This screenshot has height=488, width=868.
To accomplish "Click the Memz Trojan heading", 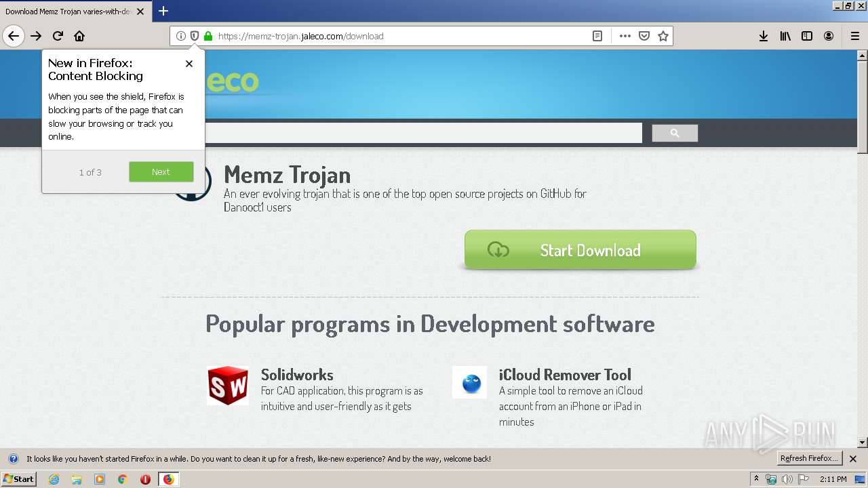I will 287,175.
